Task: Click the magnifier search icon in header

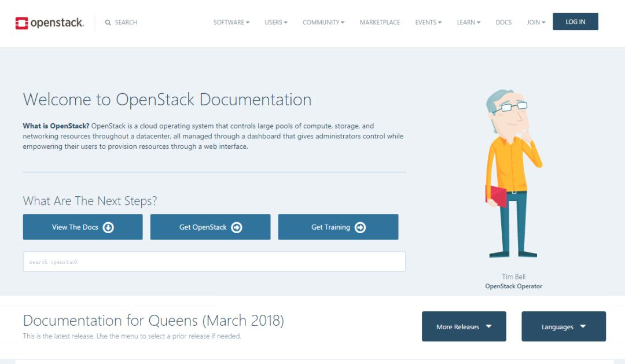Action: [108, 23]
